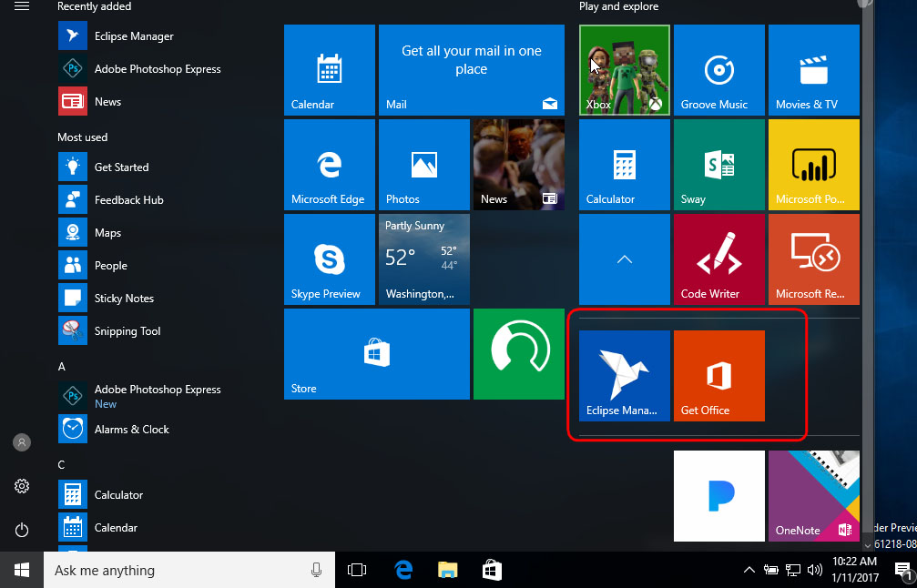Open Task View on taskbar
This screenshot has height=588, width=917.
[357, 570]
